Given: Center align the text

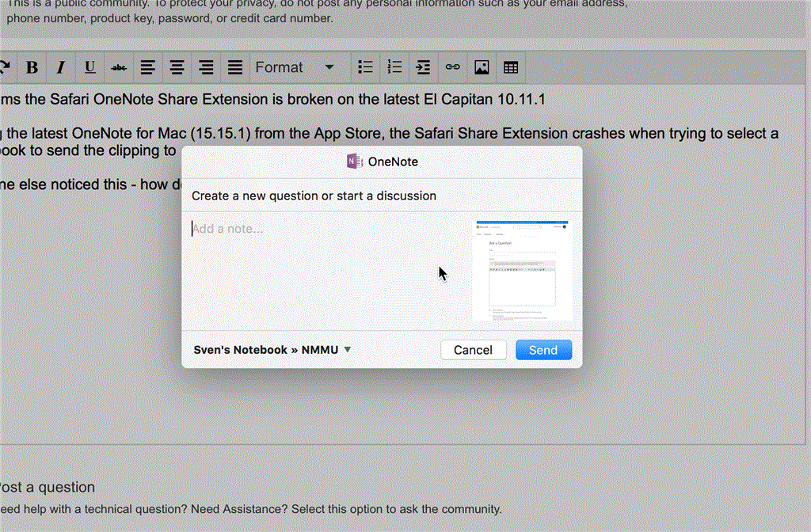Looking at the screenshot, I should point(177,67).
